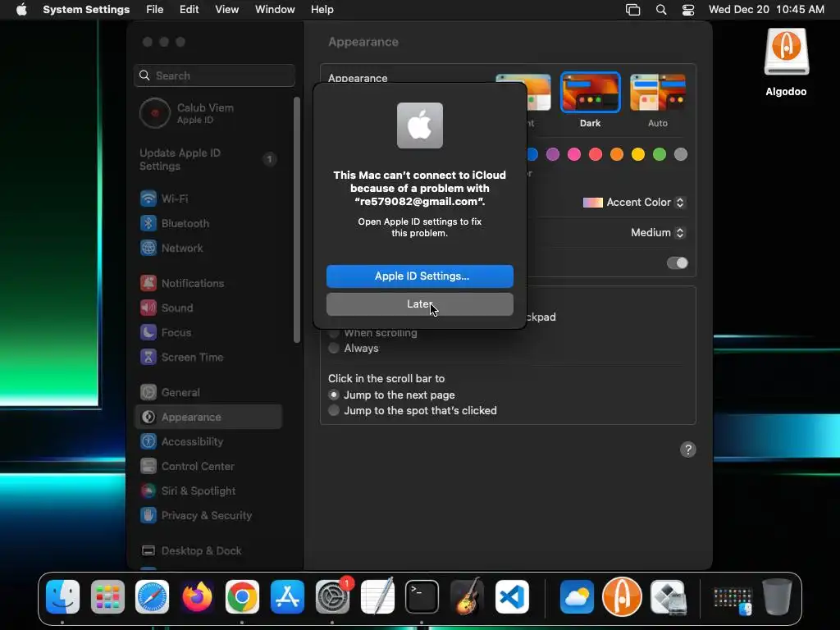Click the sidebar Search field
This screenshot has width=840, height=630.
click(214, 75)
